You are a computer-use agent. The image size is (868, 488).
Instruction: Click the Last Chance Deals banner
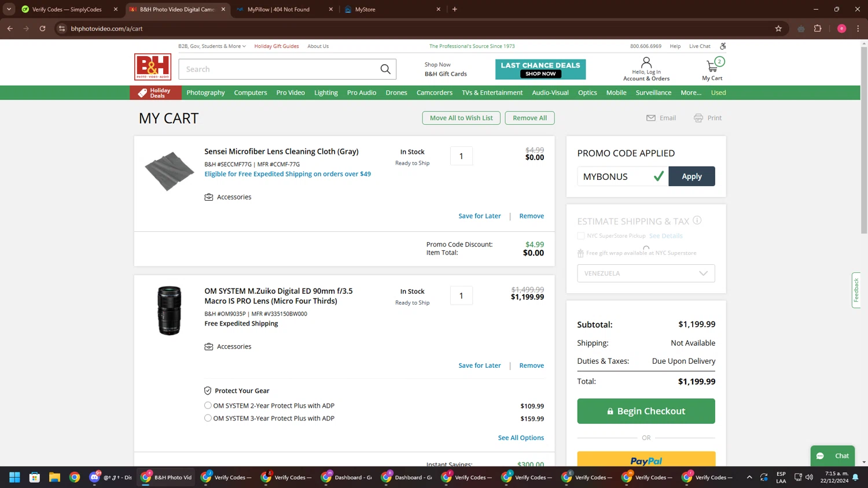pos(540,69)
